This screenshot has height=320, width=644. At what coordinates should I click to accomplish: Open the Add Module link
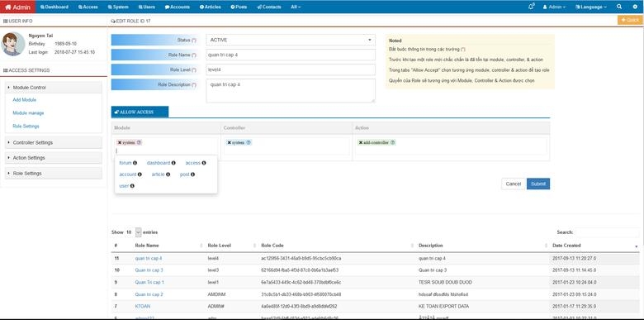coord(24,100)
